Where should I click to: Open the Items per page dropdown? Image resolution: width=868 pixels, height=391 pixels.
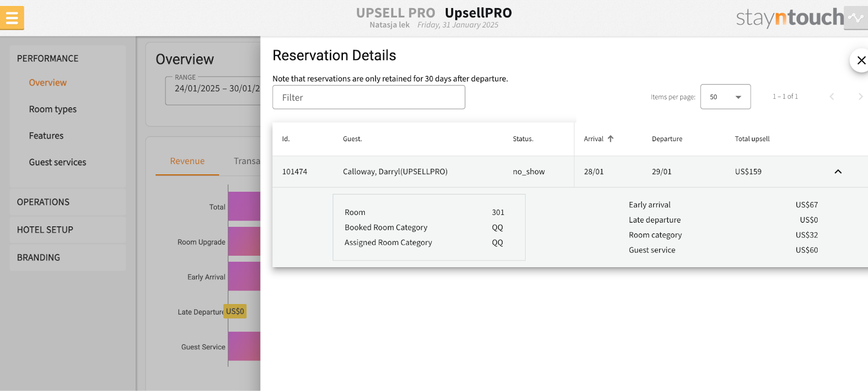(x=725, y=97)
